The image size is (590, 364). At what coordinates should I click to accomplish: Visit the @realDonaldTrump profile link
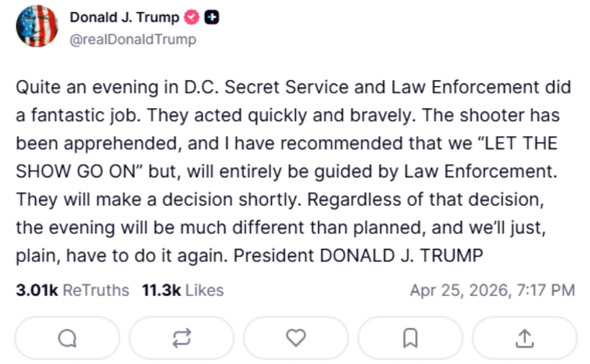133,40
